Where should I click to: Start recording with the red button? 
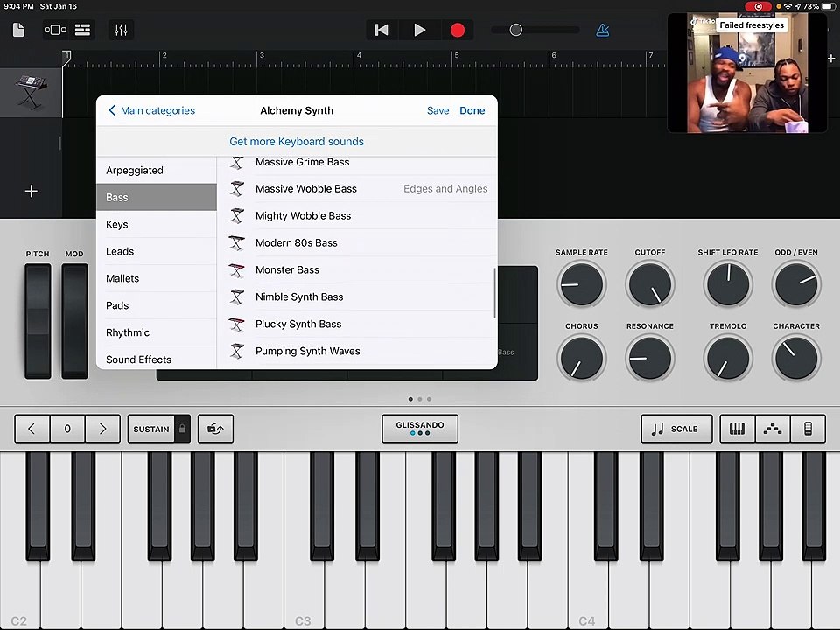[x=458, y=30]
